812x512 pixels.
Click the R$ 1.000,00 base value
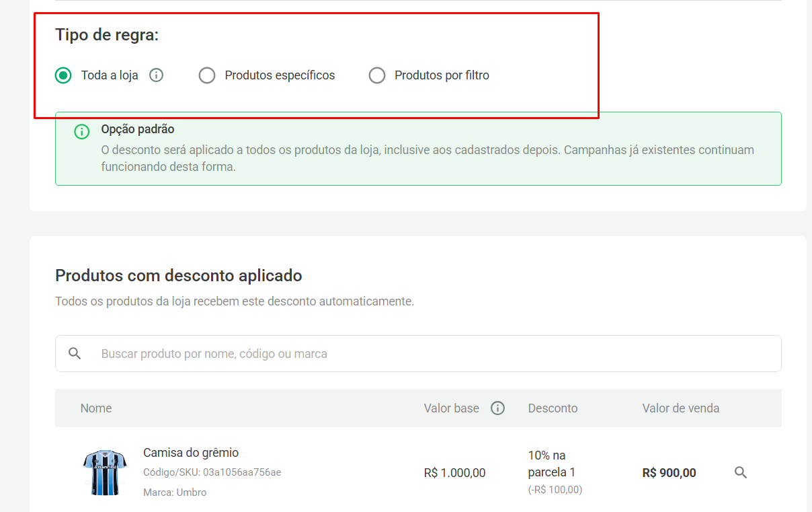point(454,473)
